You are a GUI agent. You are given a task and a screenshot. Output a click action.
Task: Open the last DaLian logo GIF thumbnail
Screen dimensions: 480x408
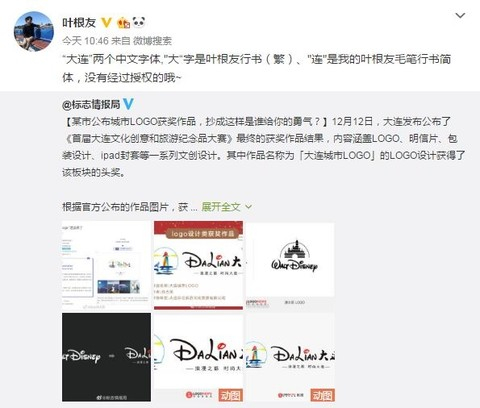point(290,357)
